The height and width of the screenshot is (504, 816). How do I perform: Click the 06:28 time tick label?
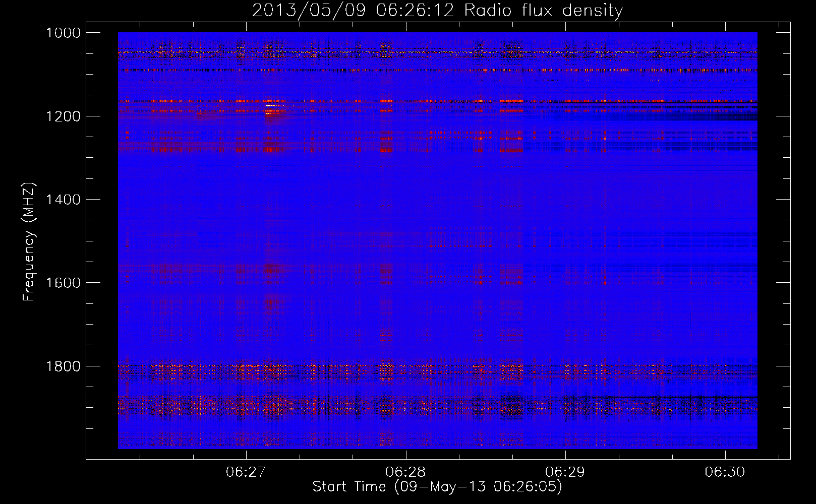click(x=405, y=472)
